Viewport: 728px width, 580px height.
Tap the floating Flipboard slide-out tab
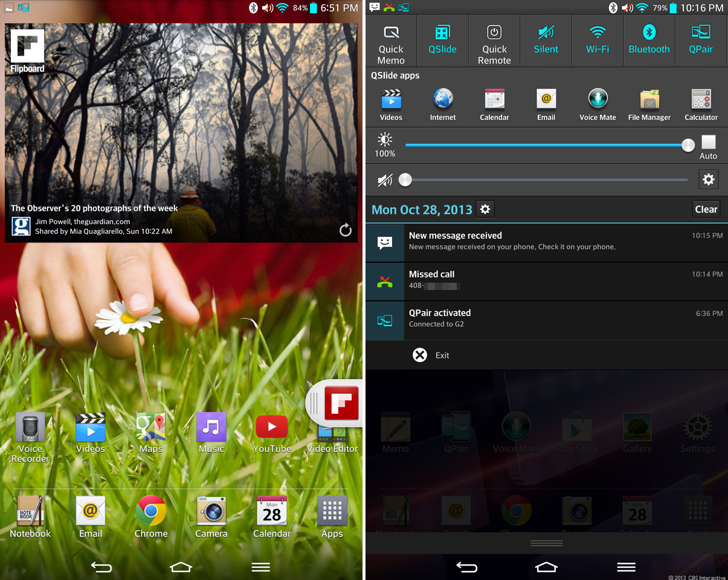tap(335, 403)
